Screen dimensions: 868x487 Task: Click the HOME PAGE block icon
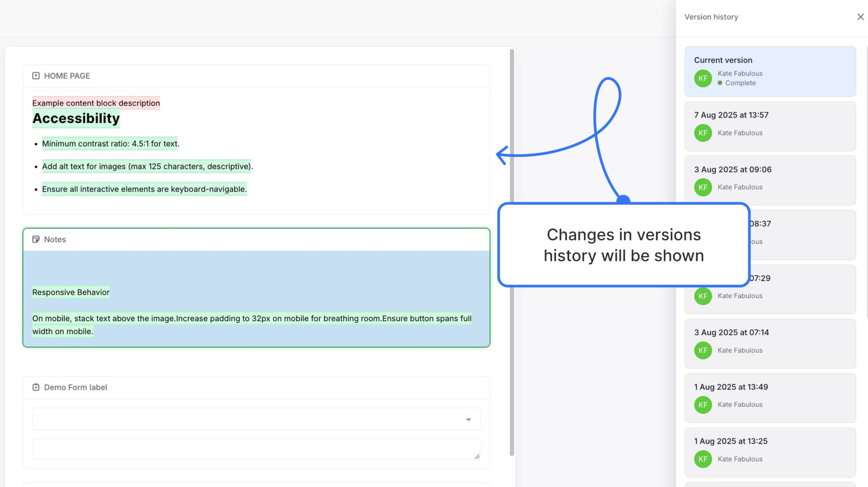click(x=36, y=76)
